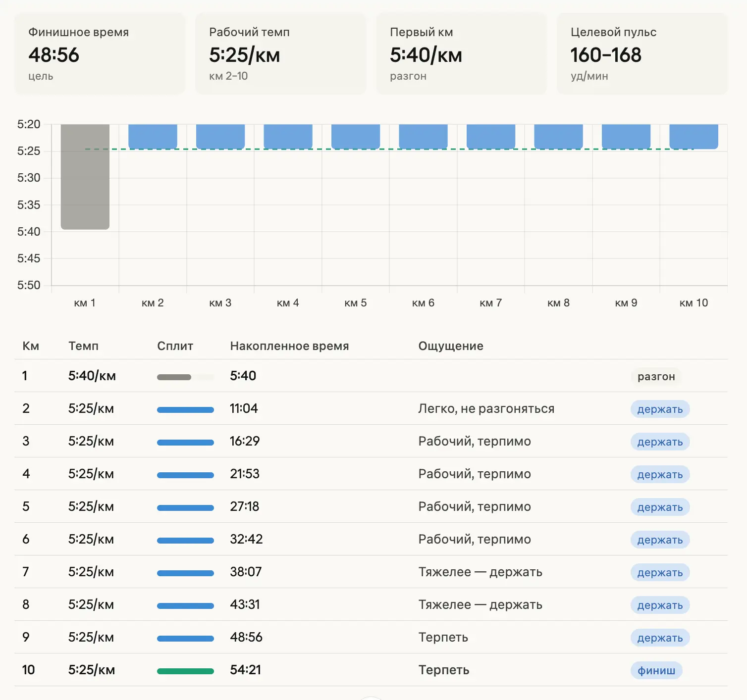Select the cumulative time 27:18 cell
Screen dimensions: 747x700
pyautogui.click(x=245, y=506)
